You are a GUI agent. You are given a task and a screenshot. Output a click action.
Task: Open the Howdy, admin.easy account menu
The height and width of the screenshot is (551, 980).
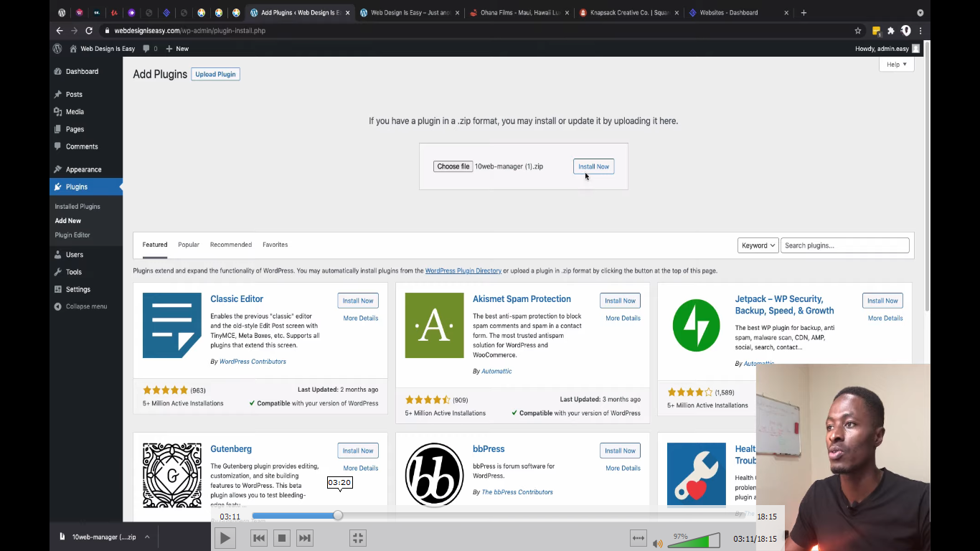point(887,49)
